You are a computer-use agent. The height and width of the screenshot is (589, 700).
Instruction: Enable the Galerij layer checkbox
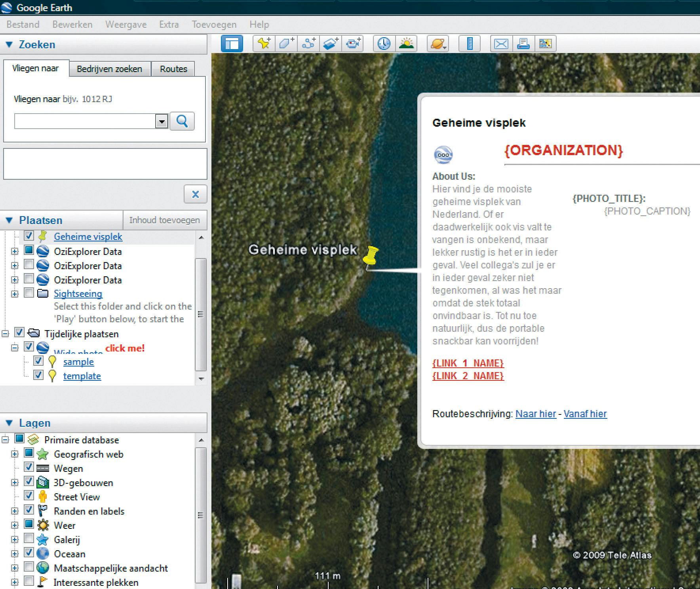(29, 538)
